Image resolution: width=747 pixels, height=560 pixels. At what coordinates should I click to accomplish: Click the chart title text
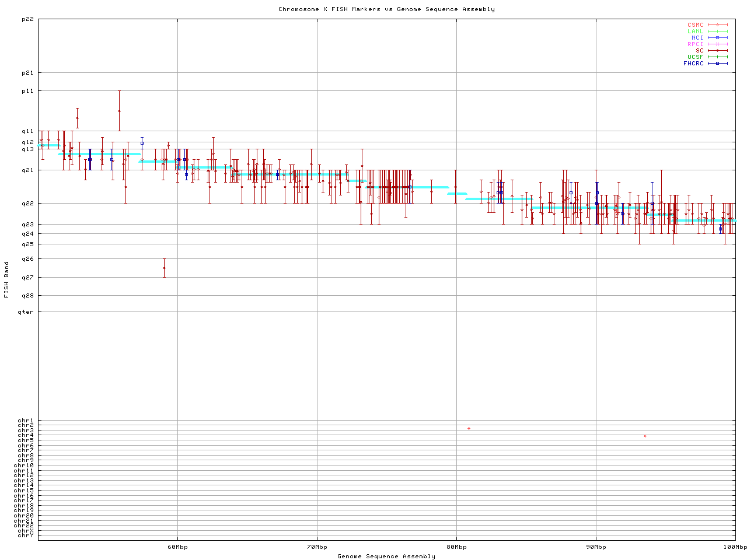click(386, 9)
